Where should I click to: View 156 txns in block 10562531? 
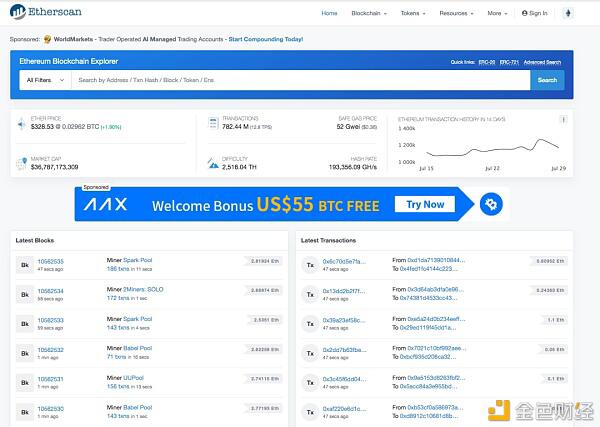pyautogui.click(x=118, y=386)
